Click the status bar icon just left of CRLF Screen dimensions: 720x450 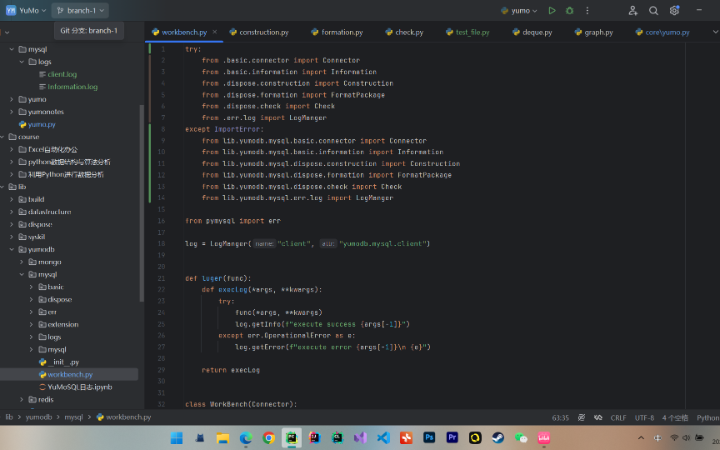[598, 417]
